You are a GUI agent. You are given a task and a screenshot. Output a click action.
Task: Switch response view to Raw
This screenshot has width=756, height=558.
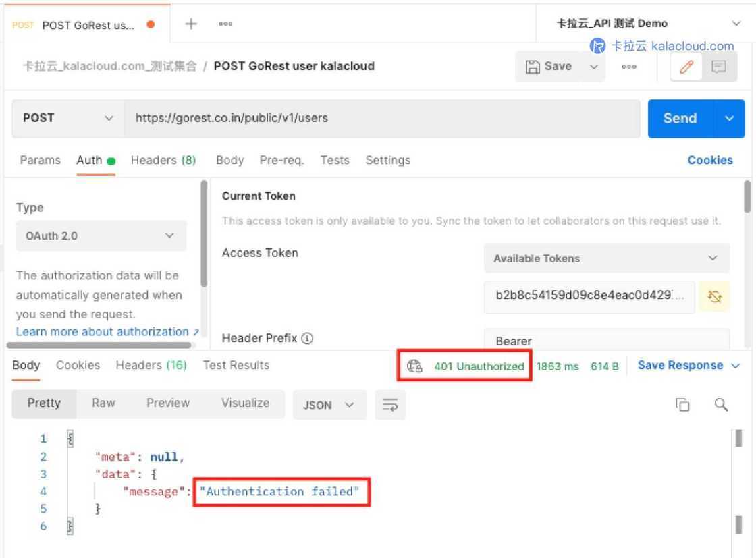point(104,403)
